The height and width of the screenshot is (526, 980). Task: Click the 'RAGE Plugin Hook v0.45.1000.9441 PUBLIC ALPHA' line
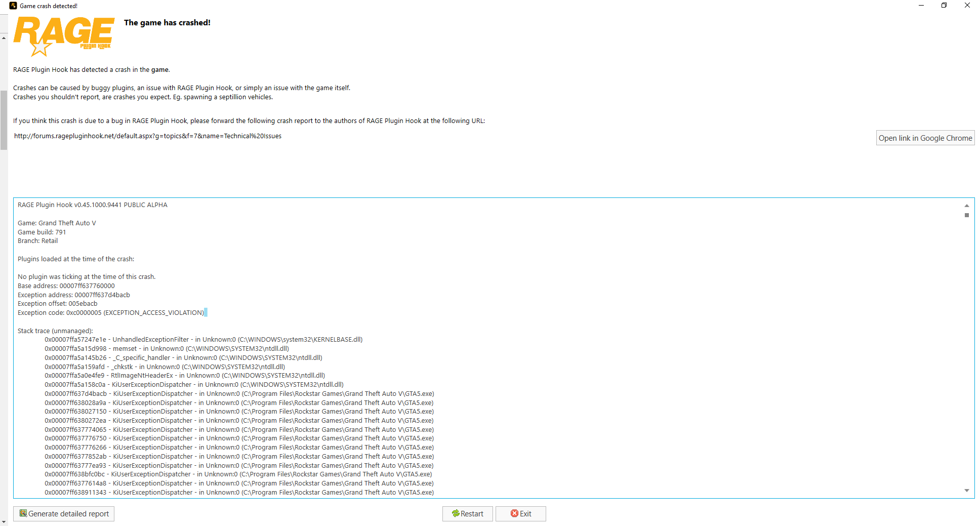coord(93,205)
